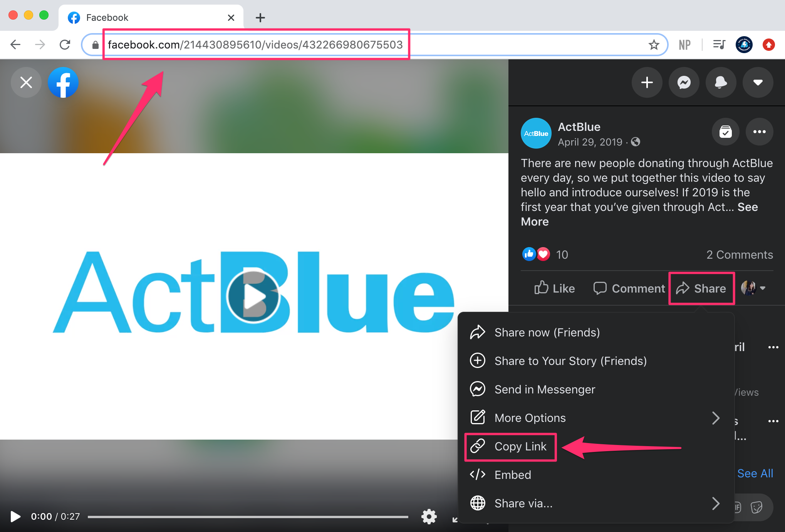
Task: Click the plus Create button
Action: (x=647, y=82)
